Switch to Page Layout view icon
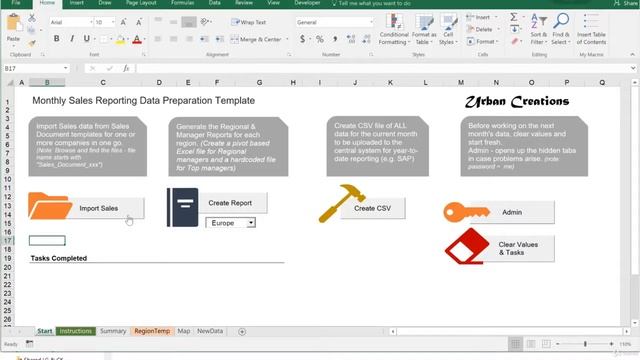This screenshot has height=360, width=640. [x=531, y=344]
